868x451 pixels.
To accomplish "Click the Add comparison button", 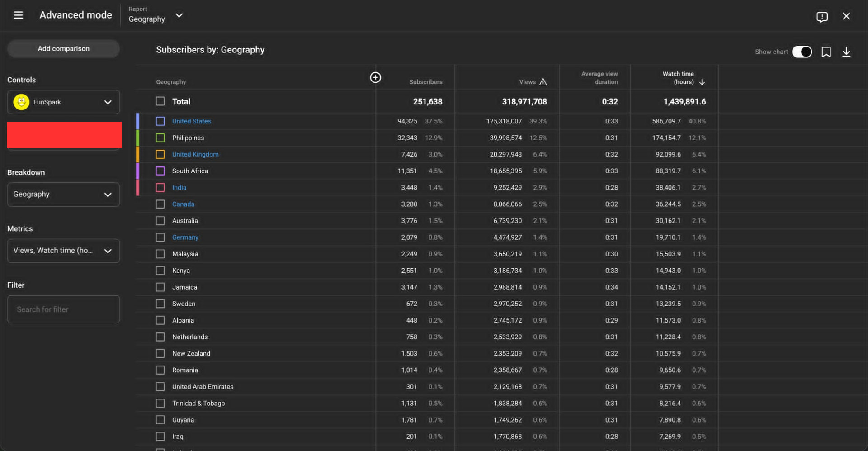I will (x=63, y=48).
